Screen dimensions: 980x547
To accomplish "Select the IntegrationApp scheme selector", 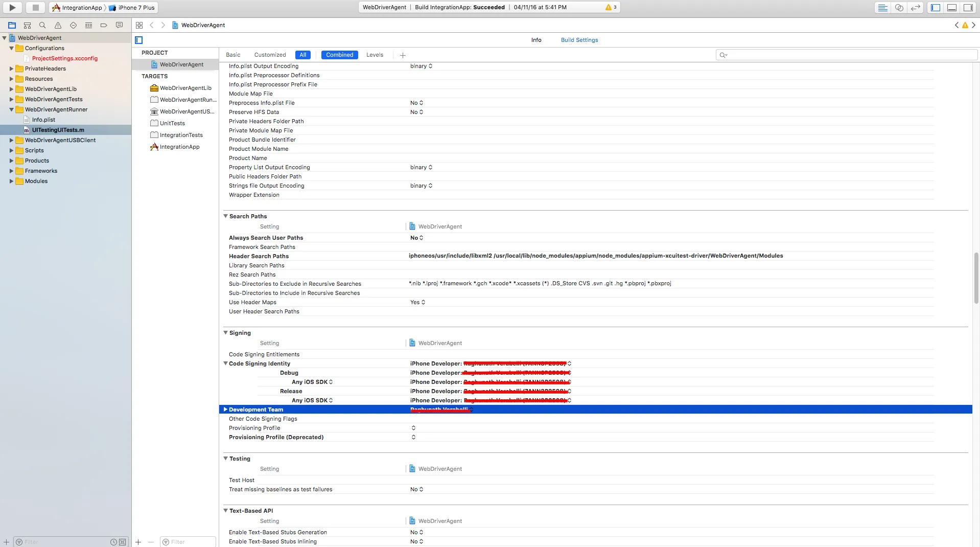I will click(77, 8).
